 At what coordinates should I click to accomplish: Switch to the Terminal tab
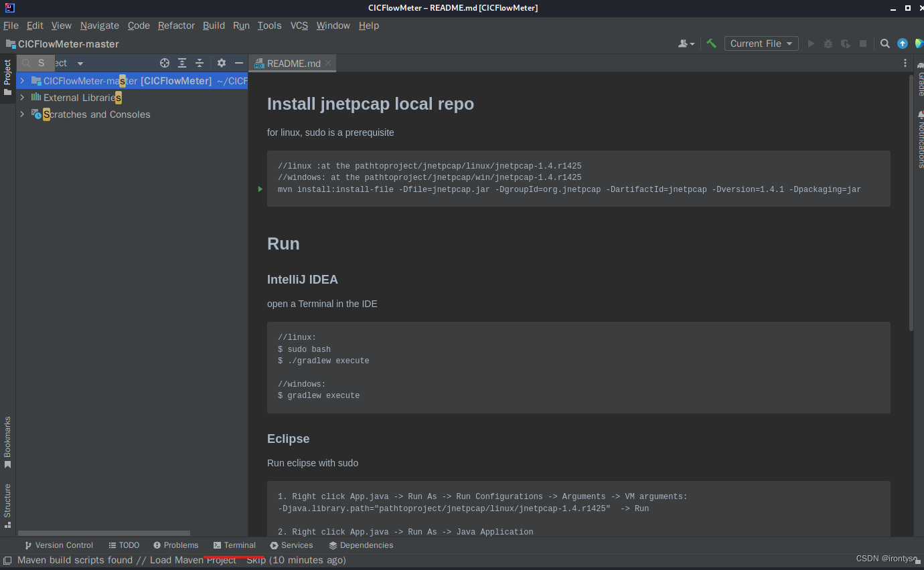click(x=235, y=545)
